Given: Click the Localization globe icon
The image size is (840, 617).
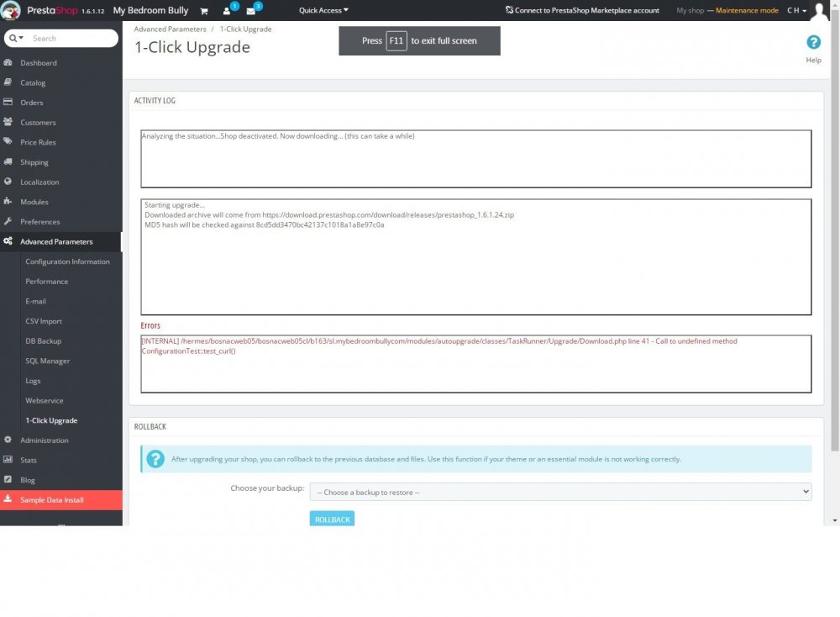Looking at the screenshot, I should pyautogui.click(x=8, y=182).
